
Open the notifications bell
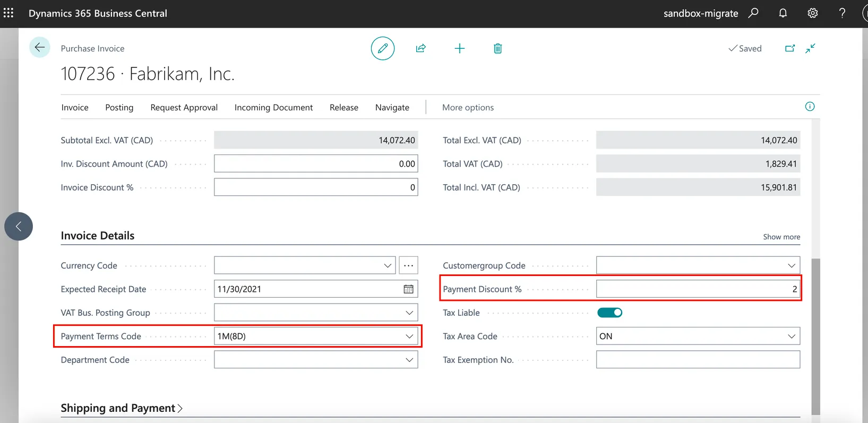tap(783, 13)
